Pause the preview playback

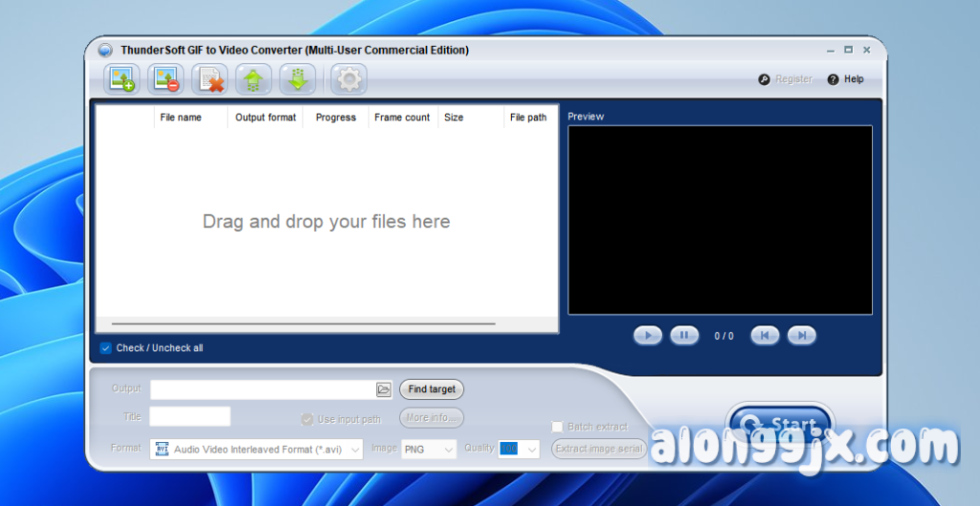click(x=684, y=335)
